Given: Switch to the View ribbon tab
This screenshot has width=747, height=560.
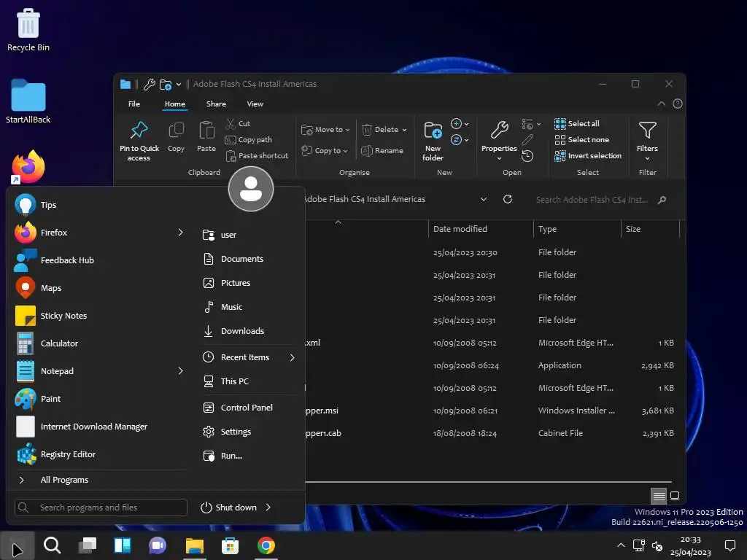Looking at the screenshot, I should pos(255,104).
